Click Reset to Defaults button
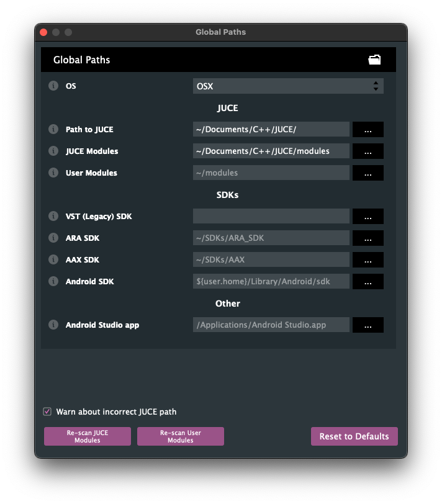Viewport: 442px width, 504px height. click(x=354, y=436)
